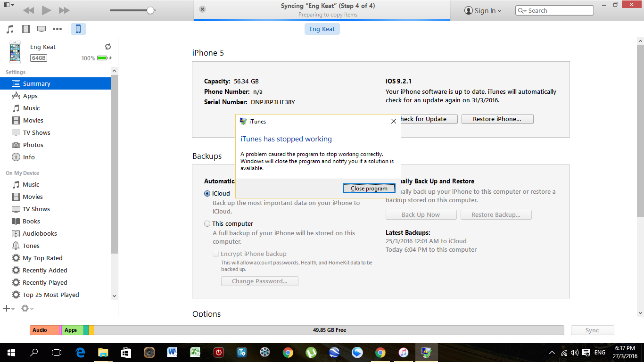Click the Restore iPhone... button

pos(497,119)
